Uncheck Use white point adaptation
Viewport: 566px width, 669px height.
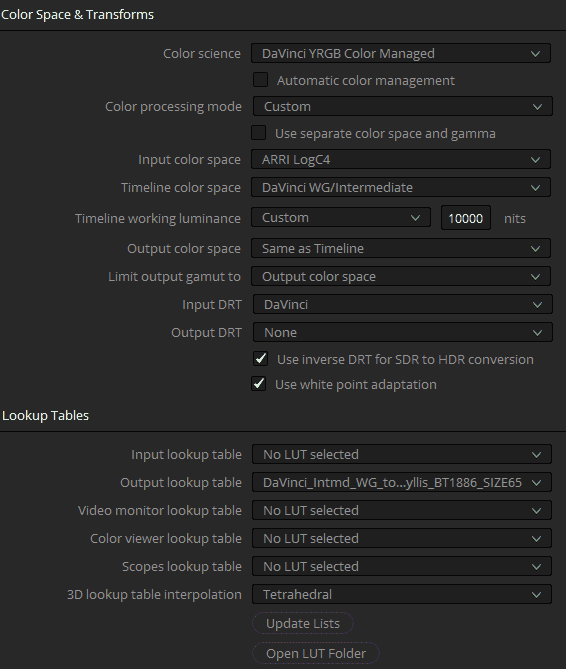point(258,384)
